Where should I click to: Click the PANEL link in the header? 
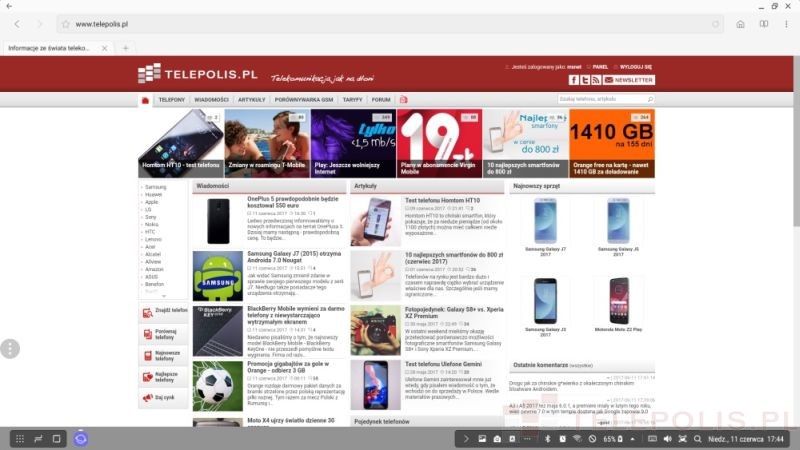click(x=600, y=67)
